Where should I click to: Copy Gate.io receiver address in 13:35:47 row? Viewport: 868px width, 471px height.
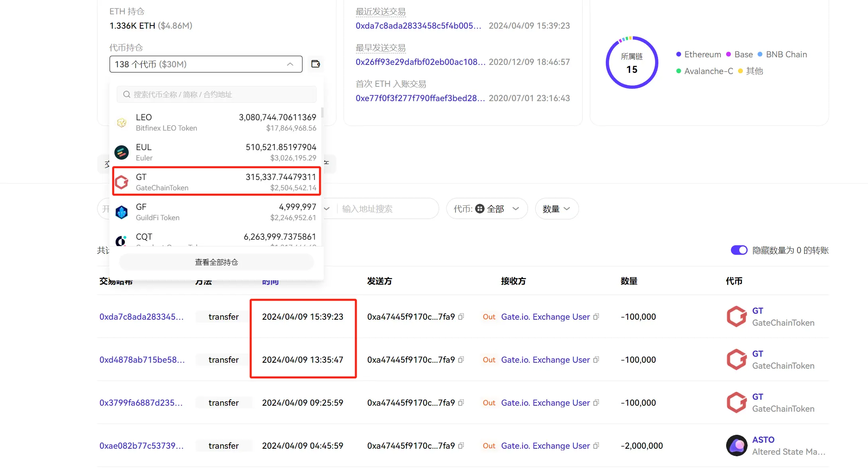[x=596, y=360]
